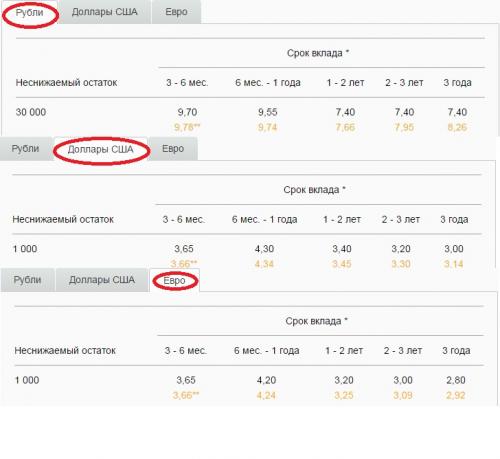Click the 4,30 rate in dollars table

(x=264, y=249)
